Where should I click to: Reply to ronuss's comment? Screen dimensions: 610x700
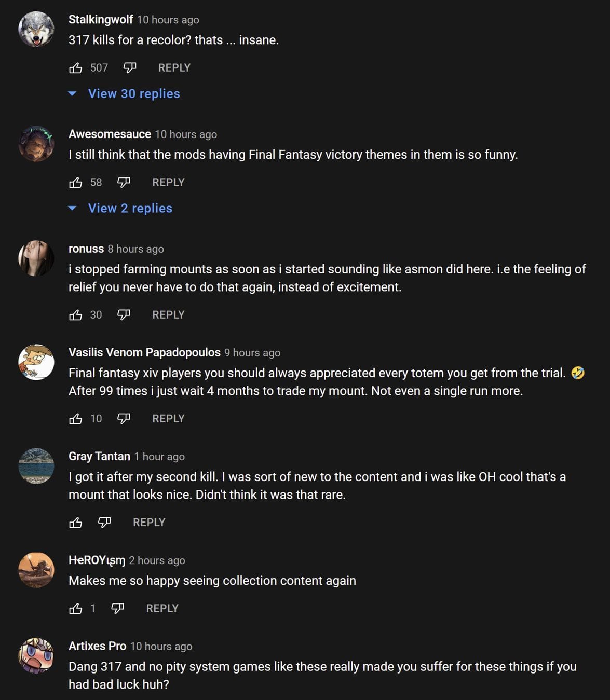pos(168,315)
